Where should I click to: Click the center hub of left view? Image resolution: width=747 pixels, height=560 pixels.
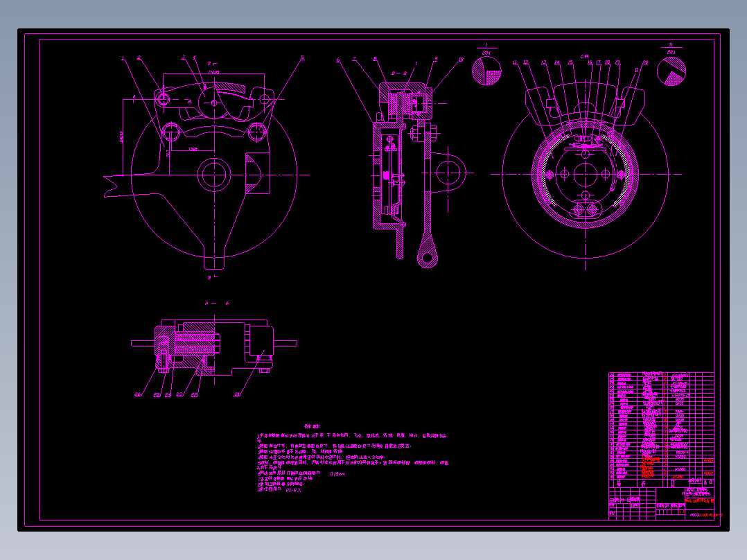click(x=214, y=175)
